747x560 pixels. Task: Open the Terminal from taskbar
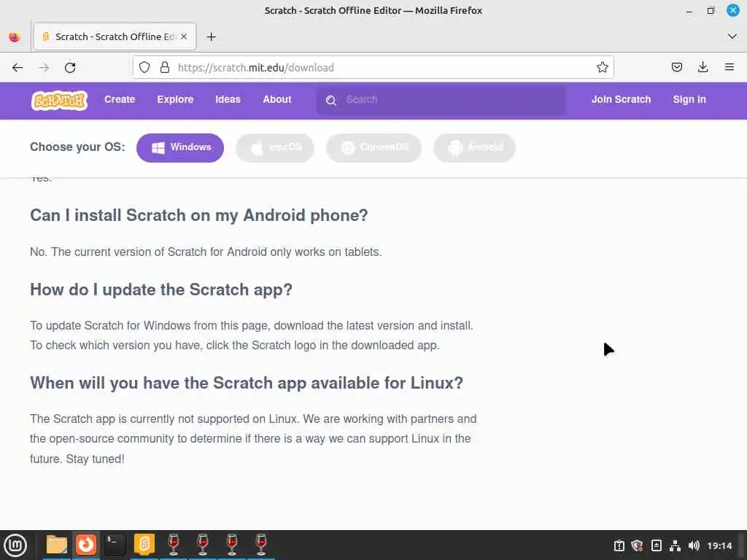click(x=115, y=545)
